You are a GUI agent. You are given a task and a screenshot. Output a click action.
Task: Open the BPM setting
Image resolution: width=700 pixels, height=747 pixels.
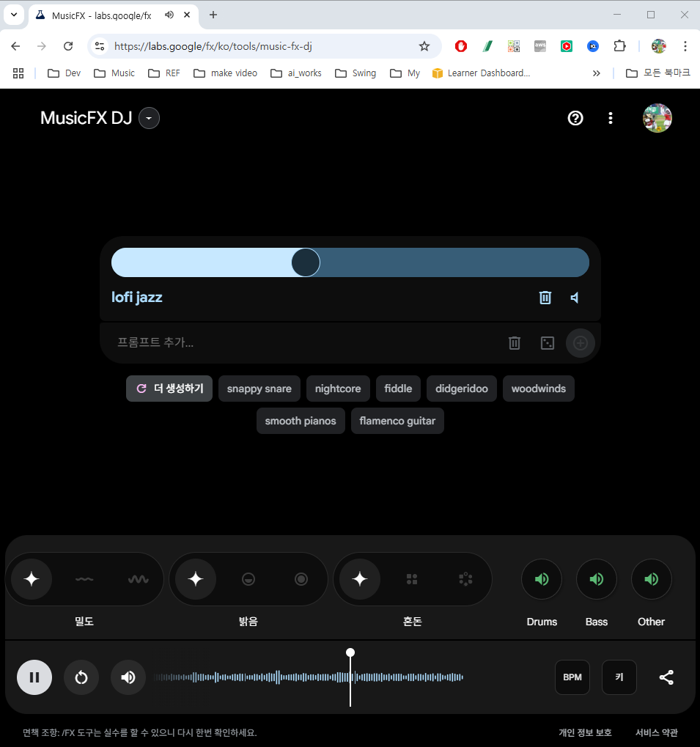pyautogui.click(x=572, y=677)
